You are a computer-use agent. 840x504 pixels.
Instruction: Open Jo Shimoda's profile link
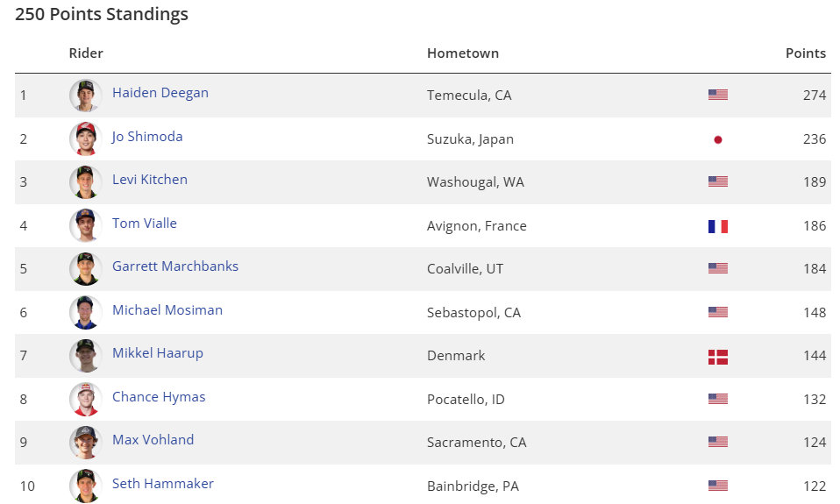(x=147, y=137)
